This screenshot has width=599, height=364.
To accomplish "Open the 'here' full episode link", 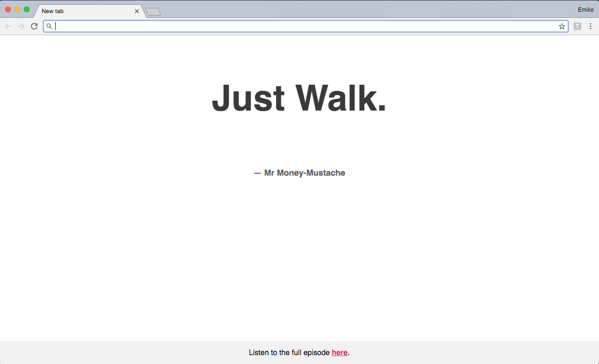I will (340, 353).
